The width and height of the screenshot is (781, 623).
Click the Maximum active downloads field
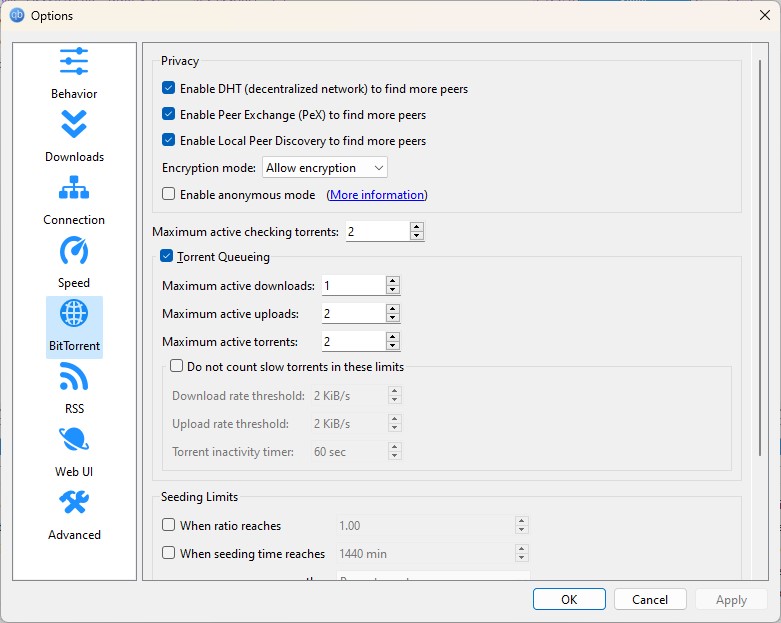[354, 285]
